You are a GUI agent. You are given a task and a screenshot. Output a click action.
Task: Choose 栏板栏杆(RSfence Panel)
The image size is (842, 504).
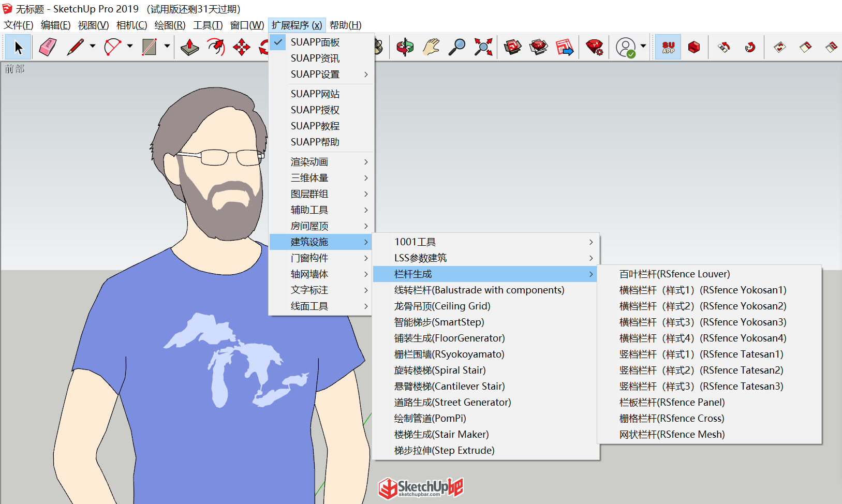pyautogui.click(x=710, y=402)
